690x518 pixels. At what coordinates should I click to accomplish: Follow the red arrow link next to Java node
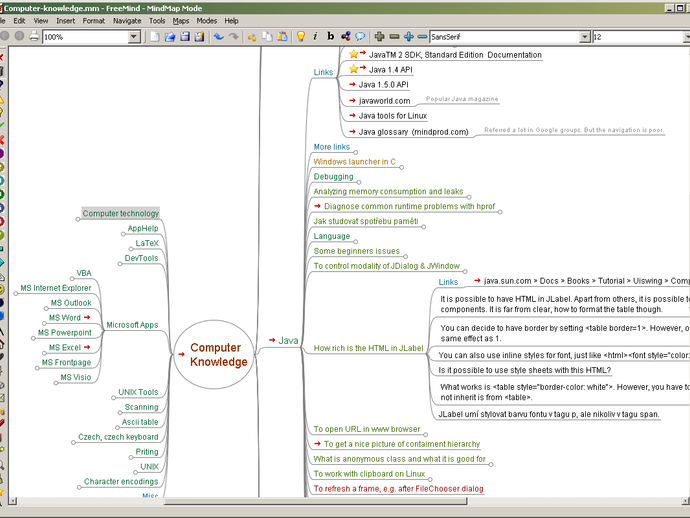tap(272, 340)
